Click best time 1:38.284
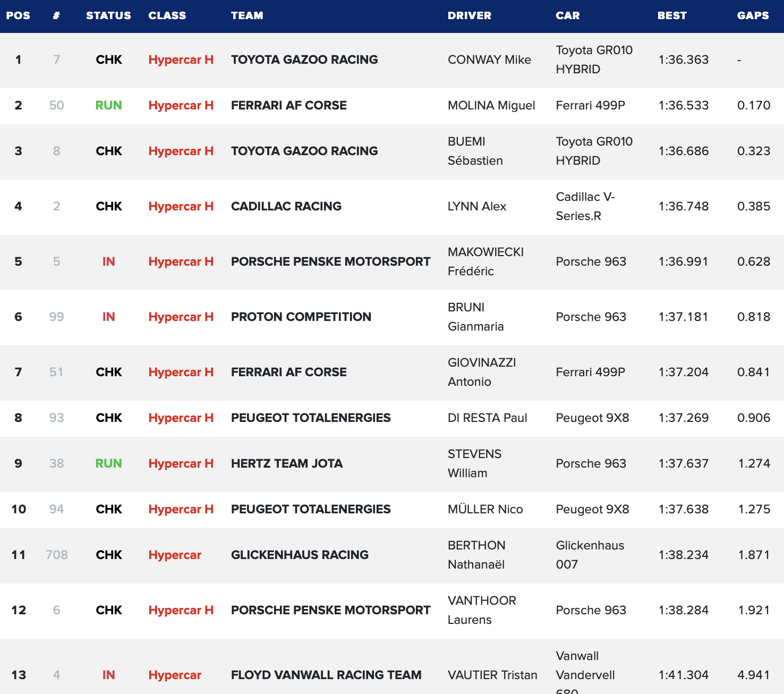The height and width of the screenshot is (694, 784). pos(684,610)
